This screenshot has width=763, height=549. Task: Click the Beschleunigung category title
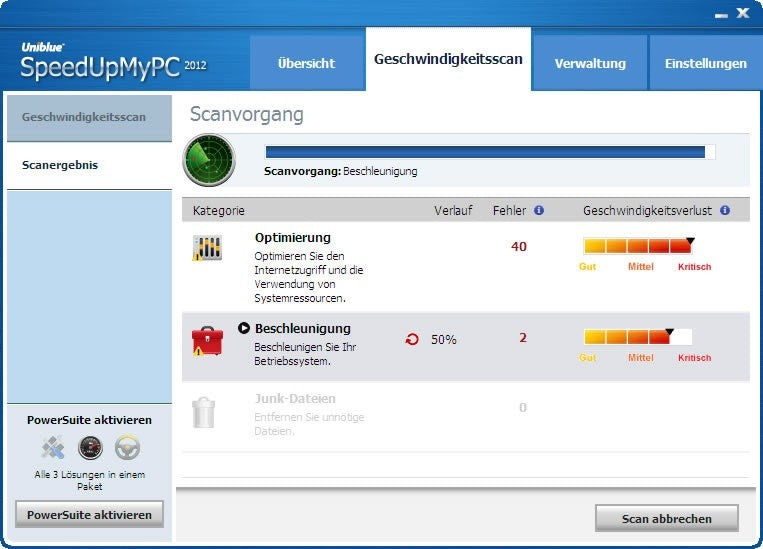click(x=303, y=329)
